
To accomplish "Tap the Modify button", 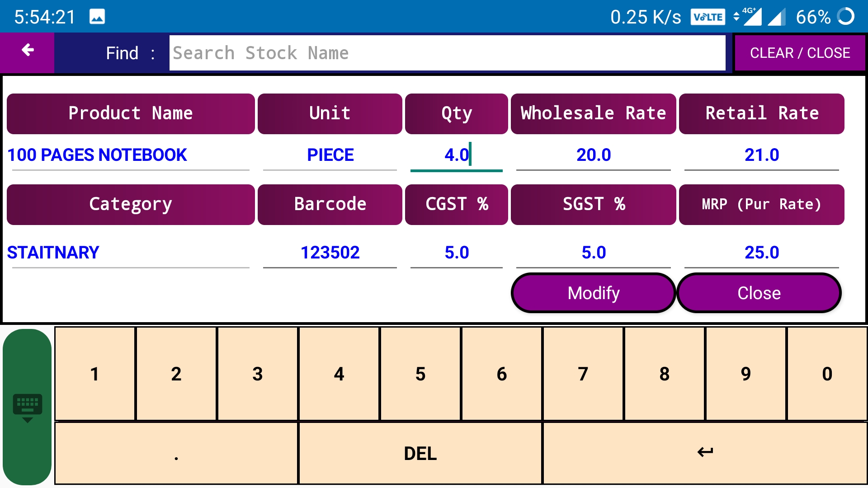I will [x=593, y=293].
